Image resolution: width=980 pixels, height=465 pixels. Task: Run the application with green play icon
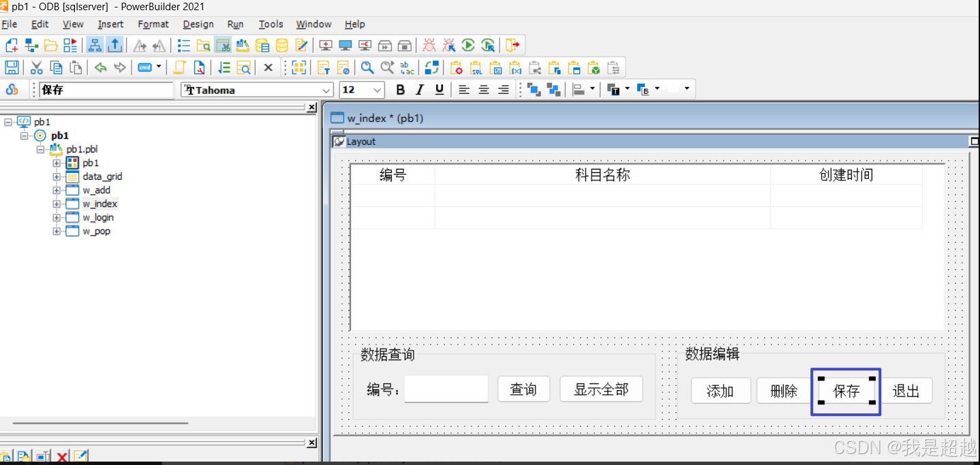[x=468, y=44]
